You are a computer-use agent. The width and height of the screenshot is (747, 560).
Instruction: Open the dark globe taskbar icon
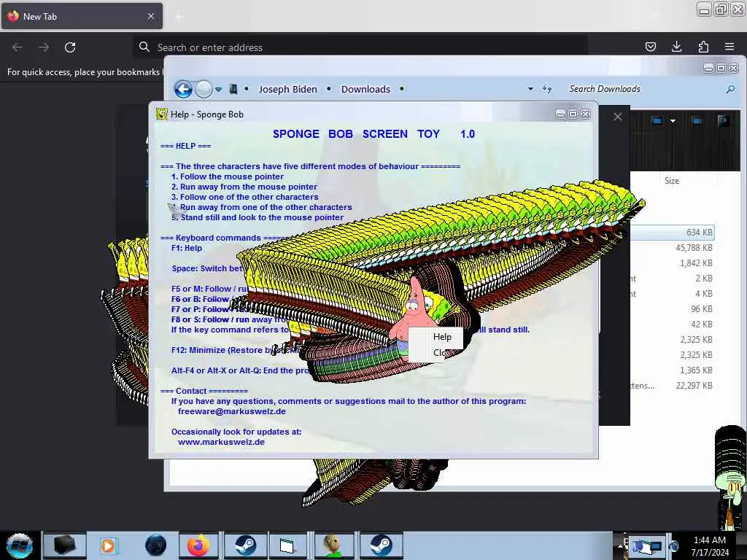[155, 545]
